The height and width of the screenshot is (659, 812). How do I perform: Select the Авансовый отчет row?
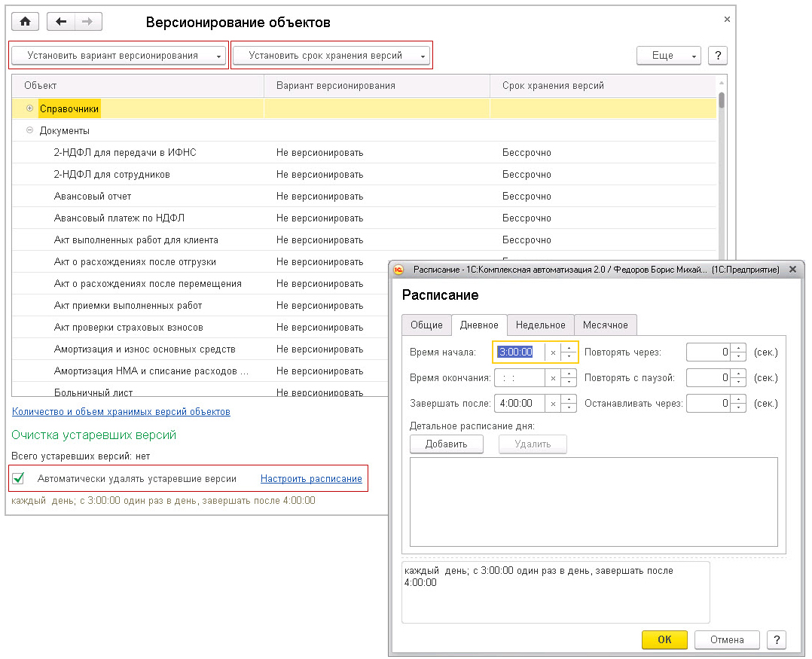(x=364, y=197)
